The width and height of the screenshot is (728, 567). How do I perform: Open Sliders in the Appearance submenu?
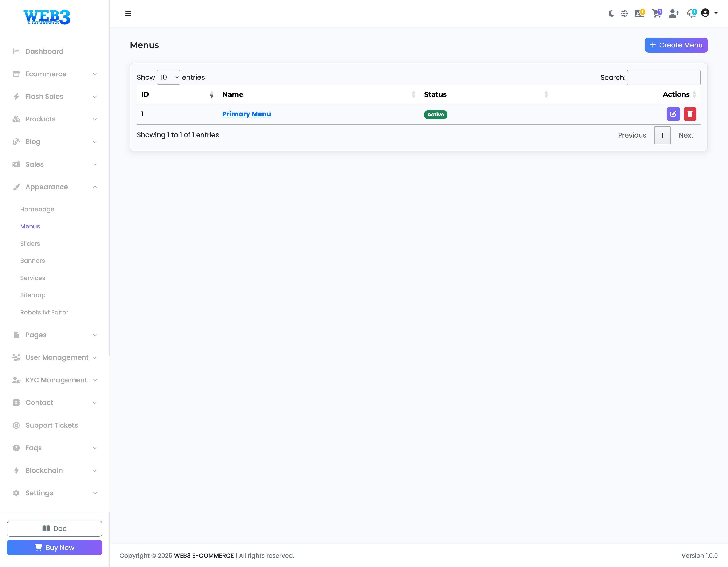click(x=30, y=243)
